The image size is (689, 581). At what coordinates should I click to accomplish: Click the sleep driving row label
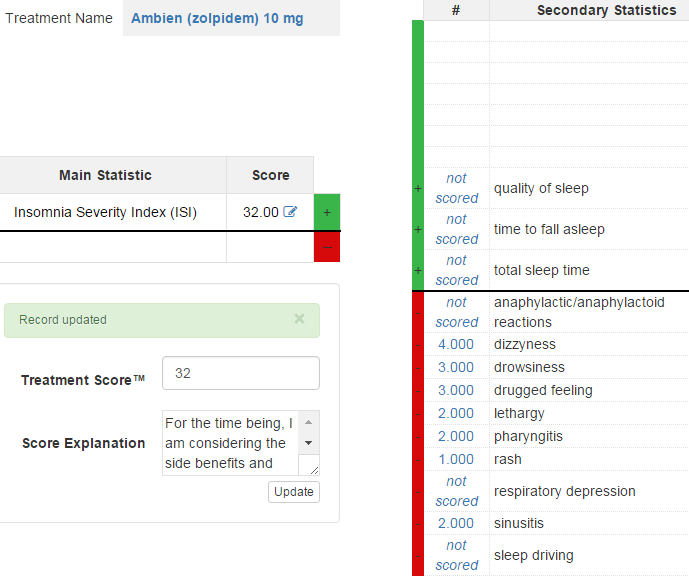533,555
